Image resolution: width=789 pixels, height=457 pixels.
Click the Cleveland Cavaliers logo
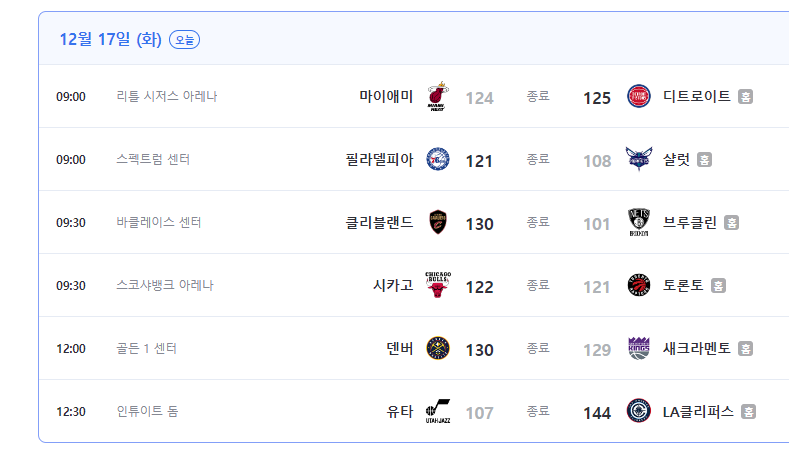(438, 222)
